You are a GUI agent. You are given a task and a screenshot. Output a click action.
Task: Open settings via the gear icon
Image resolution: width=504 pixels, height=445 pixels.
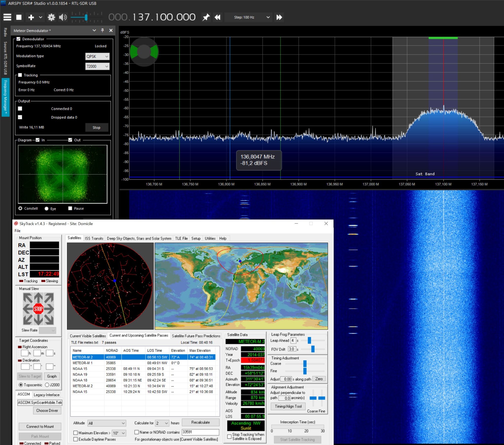(x=51, y=17)
